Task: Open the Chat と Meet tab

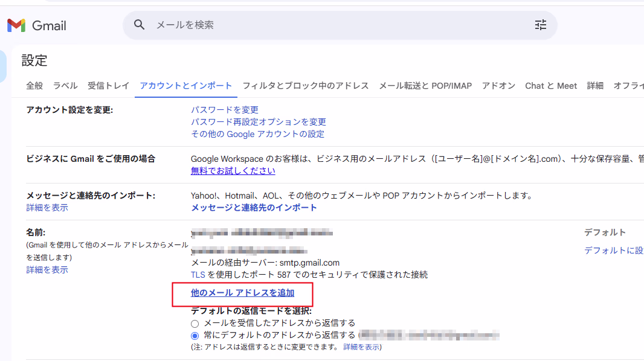Action: coord(551,86)
